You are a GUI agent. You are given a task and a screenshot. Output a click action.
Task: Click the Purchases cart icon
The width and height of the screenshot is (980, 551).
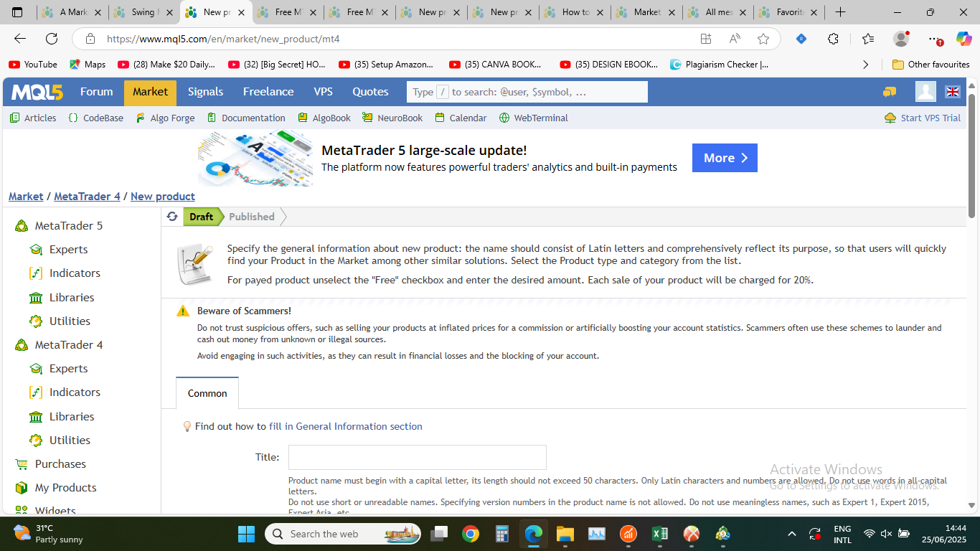[22, 464]
